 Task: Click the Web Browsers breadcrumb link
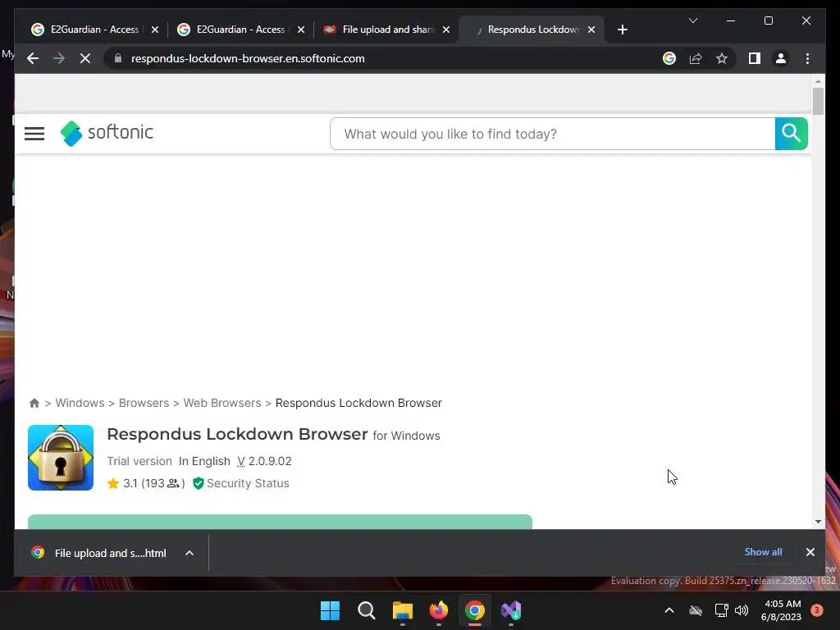(x=222, y=403)
